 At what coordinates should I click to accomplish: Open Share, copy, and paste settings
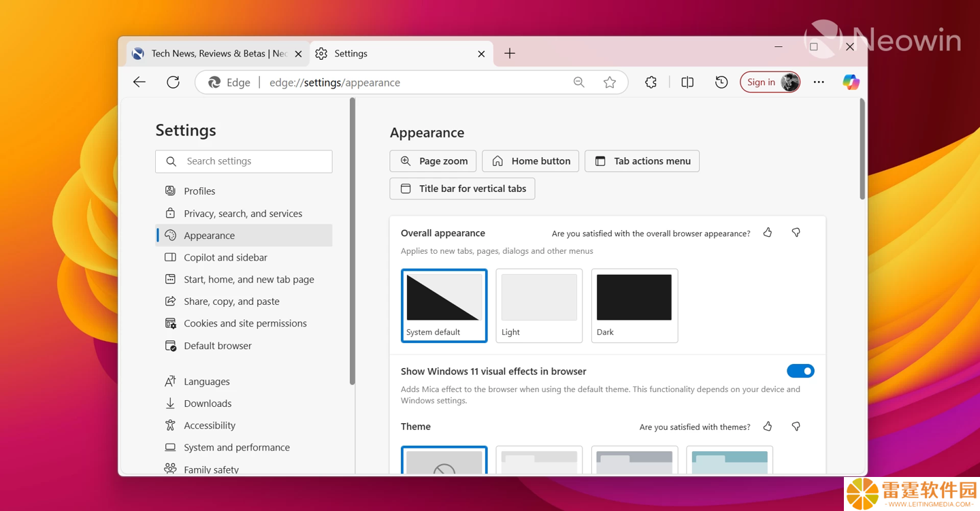point(244,301)
